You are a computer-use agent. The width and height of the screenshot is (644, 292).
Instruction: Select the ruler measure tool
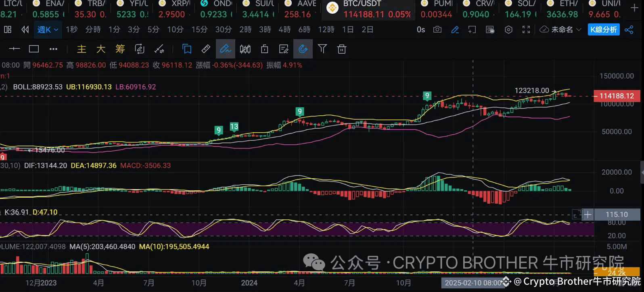pyautogui.click(x=206, y=49)
